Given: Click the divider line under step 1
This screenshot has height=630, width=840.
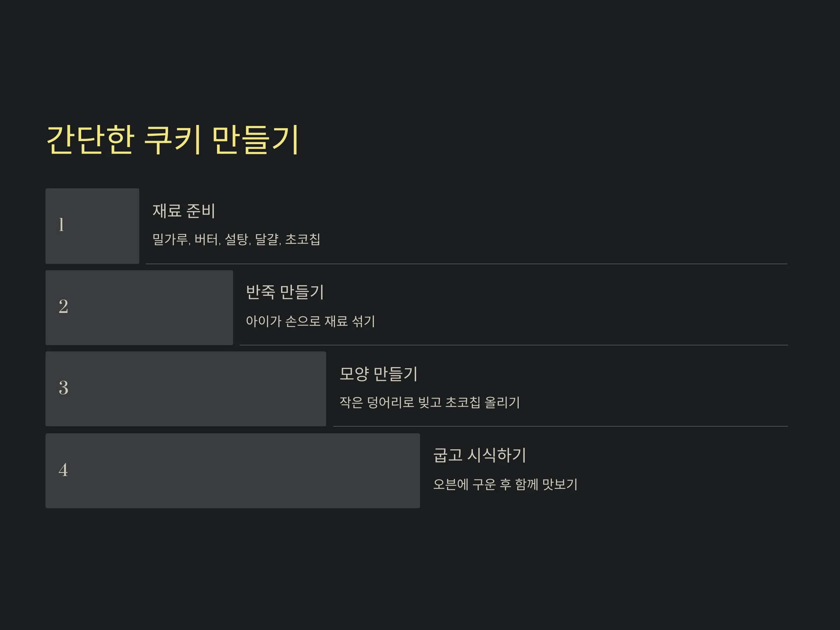Looking at the screenshot, I should click(467, 264).
